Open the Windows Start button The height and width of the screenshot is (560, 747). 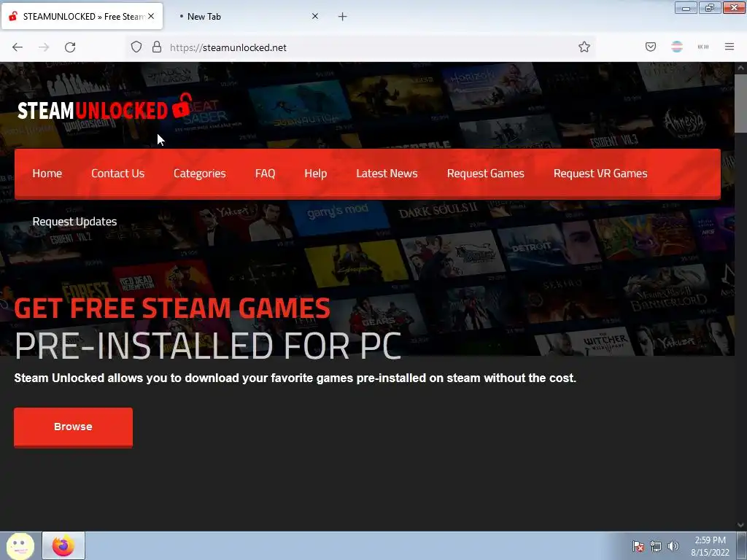point(20,545)
